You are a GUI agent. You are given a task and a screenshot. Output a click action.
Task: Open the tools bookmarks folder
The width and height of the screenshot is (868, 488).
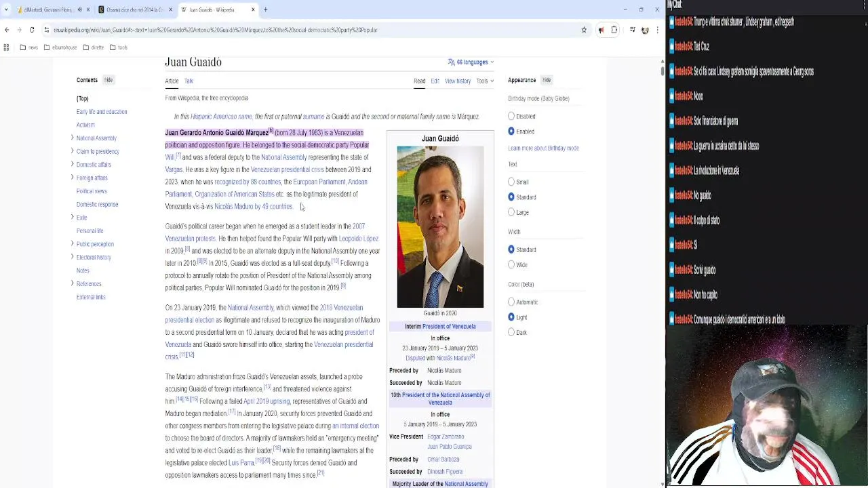click(119, 47)
